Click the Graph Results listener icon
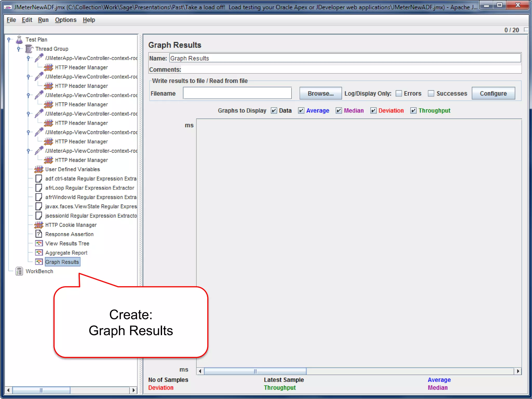The image size is (532, 399). (39, 262)
